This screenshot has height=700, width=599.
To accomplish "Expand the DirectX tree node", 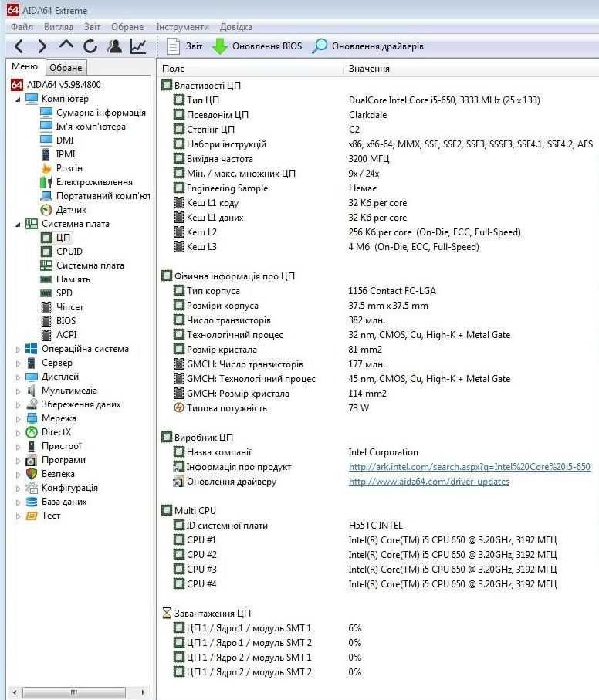I will (x=18, y=433).
